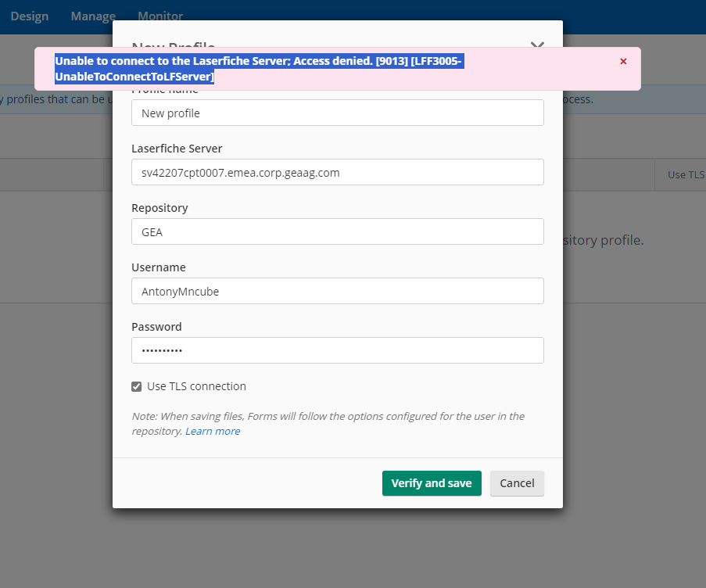
Task: Focus the profile name text box
Action: coord(337,113)
